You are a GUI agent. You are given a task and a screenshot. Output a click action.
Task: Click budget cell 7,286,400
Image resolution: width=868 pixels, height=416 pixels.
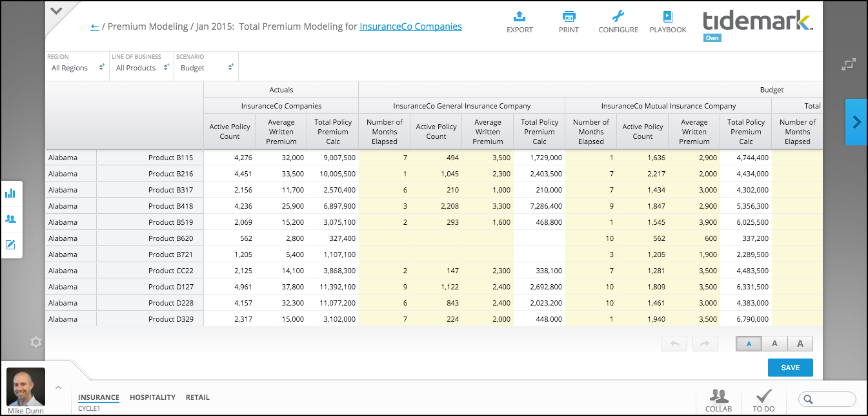pos(540,206)
